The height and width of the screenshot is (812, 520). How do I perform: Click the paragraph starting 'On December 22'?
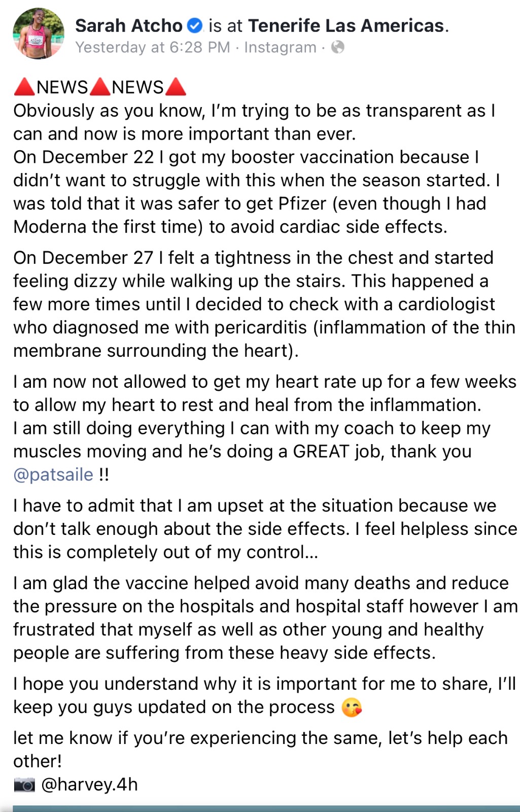[x=257, y=192]
